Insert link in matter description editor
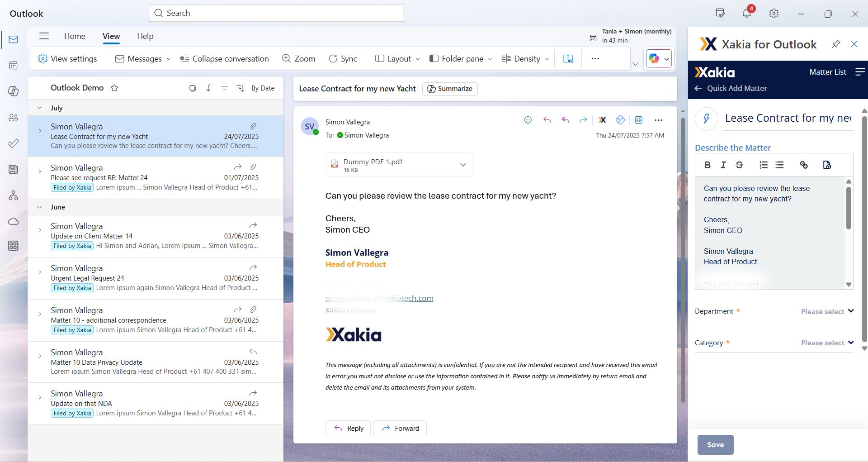Image resolution: width=868 pixels, height=462 pixels. click(803, 165)
